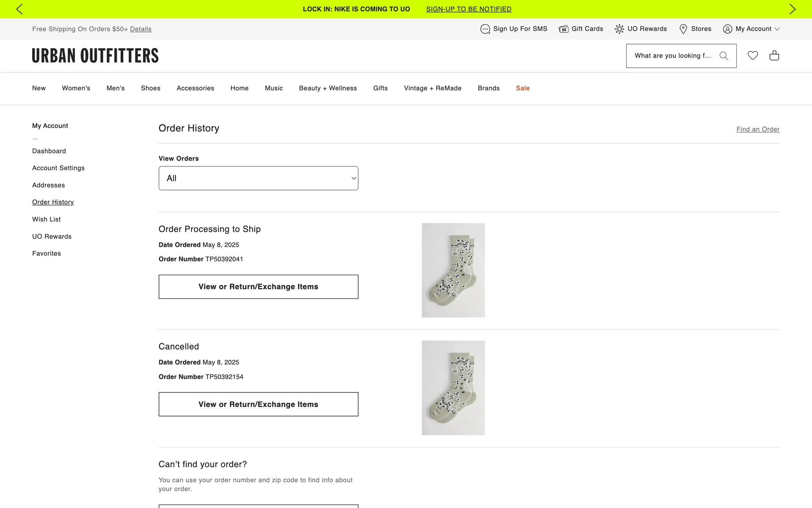Select Sale in the navigation bar
Viewport: 812px width, 508px height.
point(523,88)
